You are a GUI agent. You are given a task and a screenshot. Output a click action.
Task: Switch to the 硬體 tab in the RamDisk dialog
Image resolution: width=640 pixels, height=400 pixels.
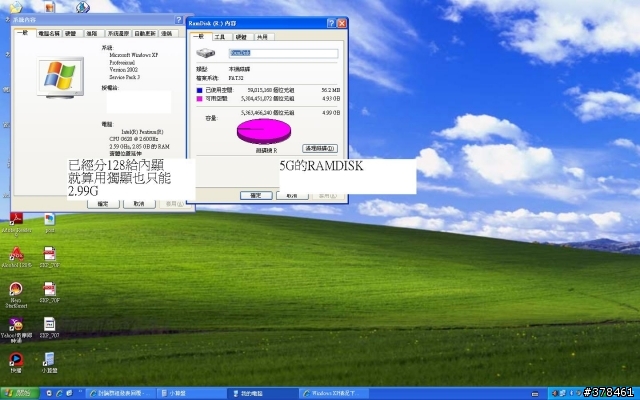click(241, 37)
